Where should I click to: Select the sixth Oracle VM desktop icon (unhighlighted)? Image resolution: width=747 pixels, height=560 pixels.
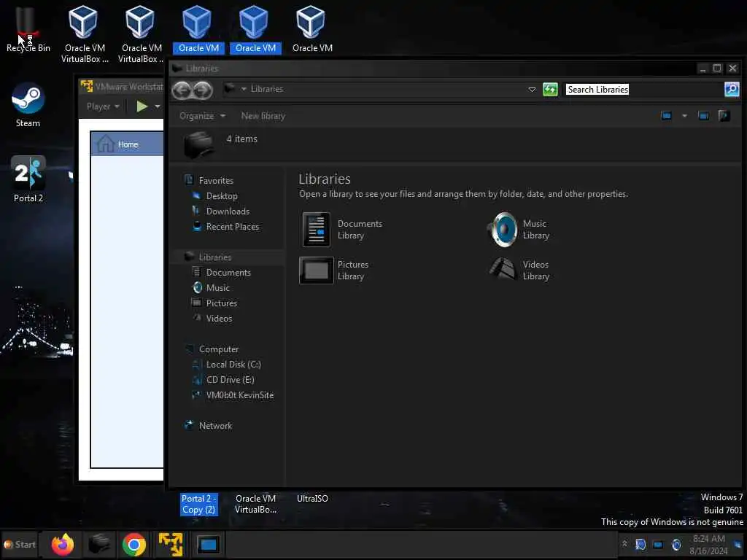click(312, 28)
